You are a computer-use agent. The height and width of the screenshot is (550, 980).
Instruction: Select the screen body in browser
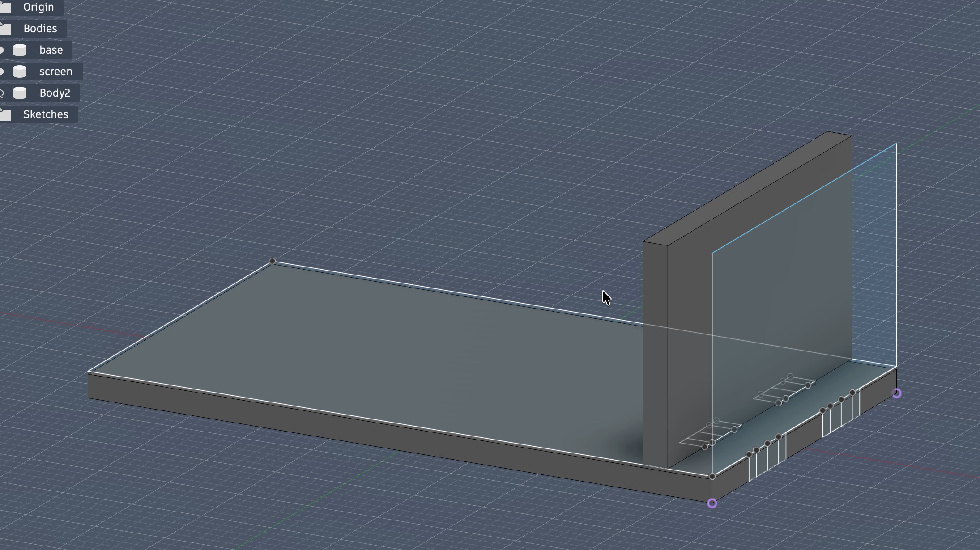point(55,72)
